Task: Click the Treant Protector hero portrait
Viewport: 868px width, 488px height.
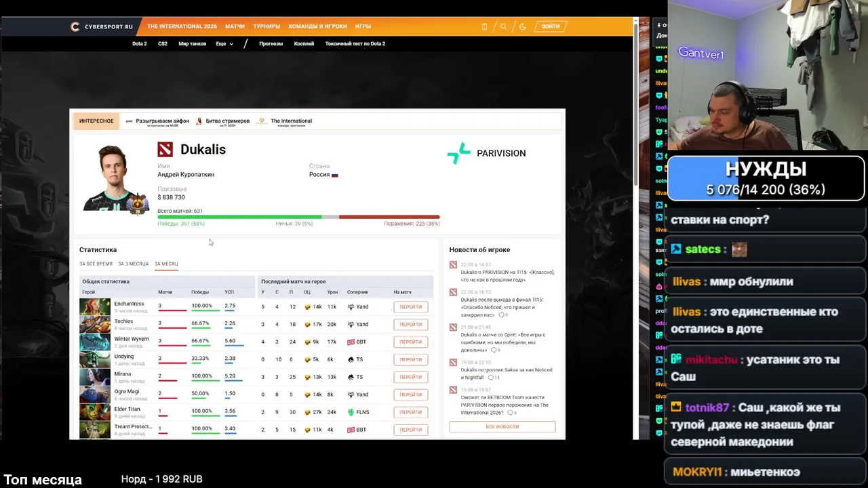Action: (95, 430)
